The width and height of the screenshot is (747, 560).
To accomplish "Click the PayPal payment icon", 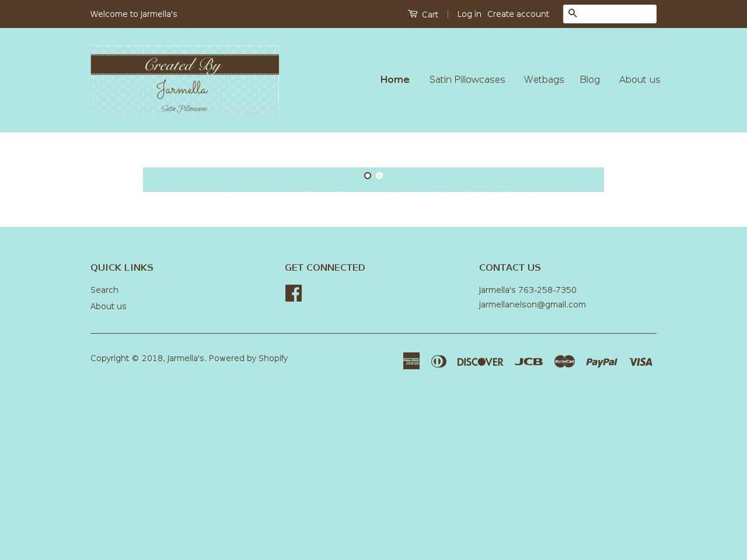I will (601, 362).
